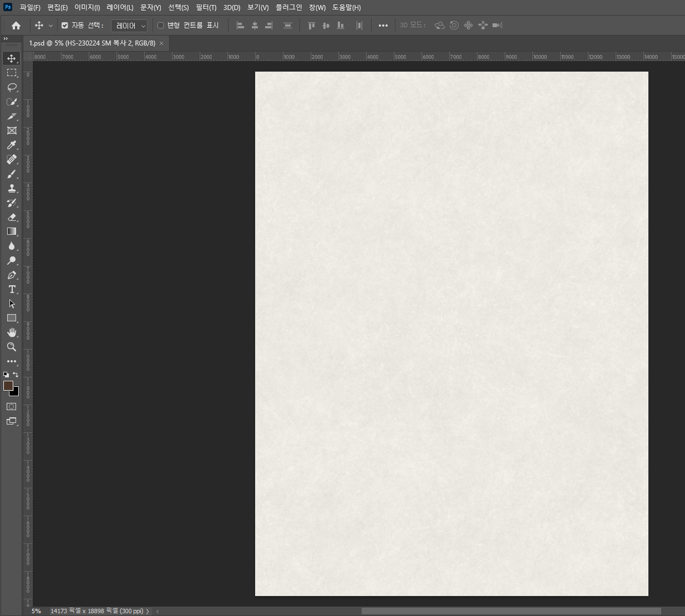Screen dimensions: 685x616
Task: Open the 창(W) menu
Action: point(317,7)
